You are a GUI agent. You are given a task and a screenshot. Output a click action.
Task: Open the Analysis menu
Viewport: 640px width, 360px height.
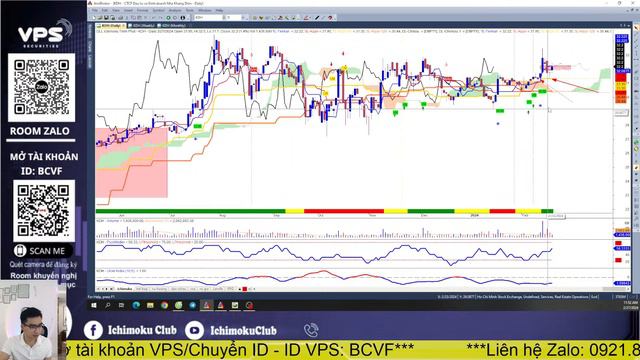click(175, 10)
